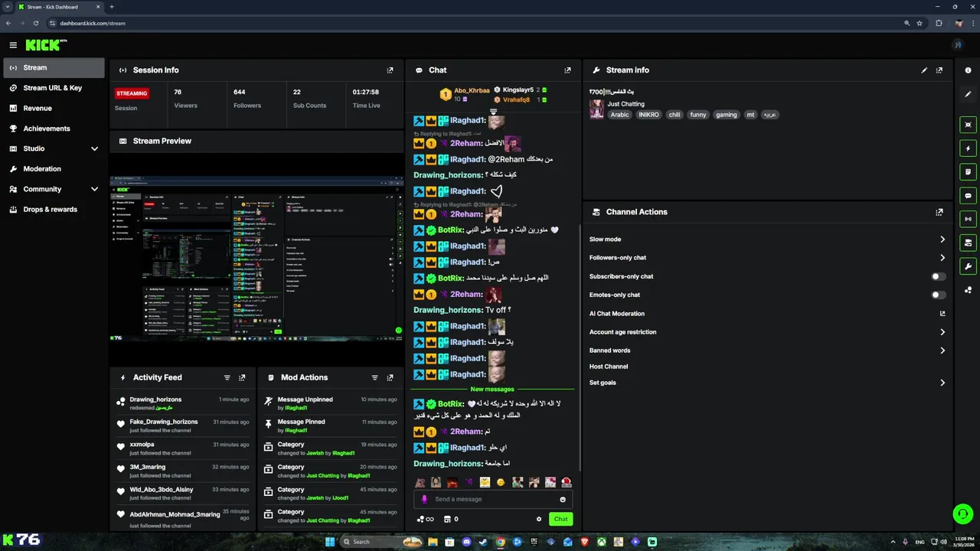
Task: Pop out the Mod Actions panel
Action: [x=390, y=378]
